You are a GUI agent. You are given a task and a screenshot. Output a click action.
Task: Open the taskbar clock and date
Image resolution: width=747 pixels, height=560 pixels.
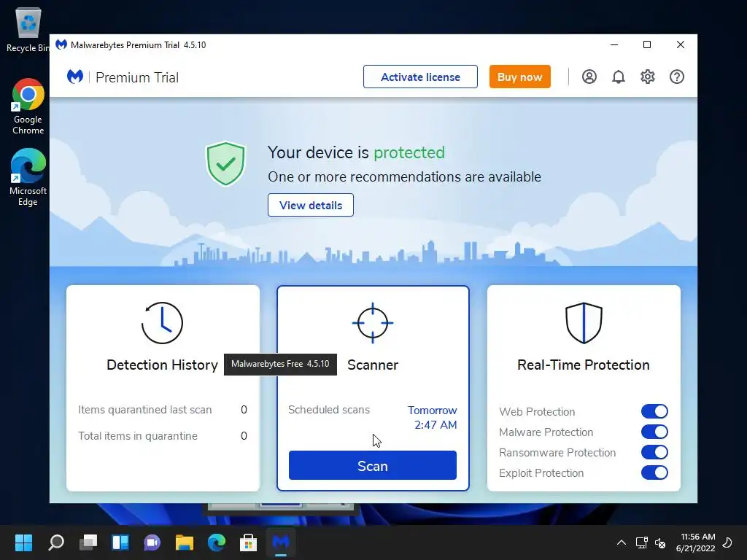coord(695,542)
